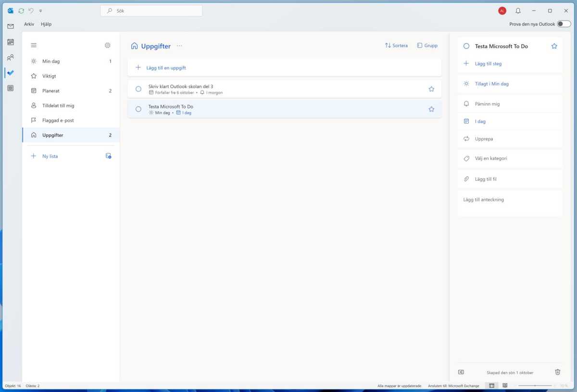Click the Objekt: 16 status entry
The image size is (577, 392).
pyautogui.click(x=13, y=386)
